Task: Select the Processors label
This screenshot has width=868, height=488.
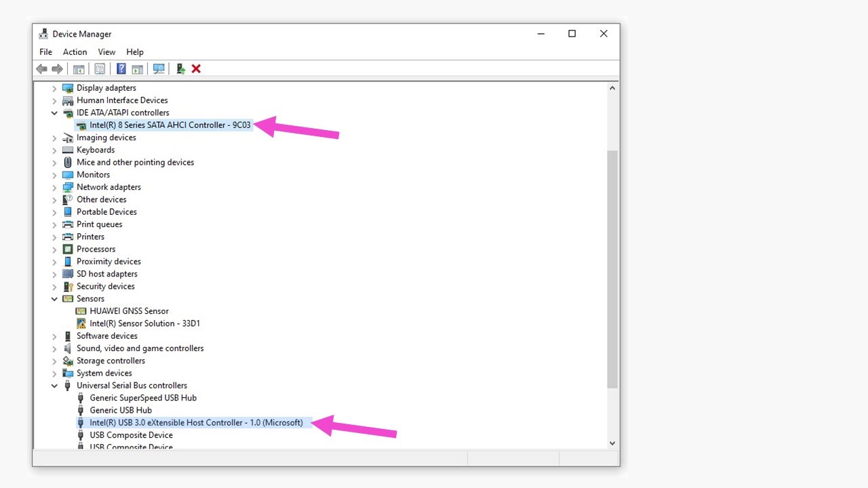Action: 96,249
